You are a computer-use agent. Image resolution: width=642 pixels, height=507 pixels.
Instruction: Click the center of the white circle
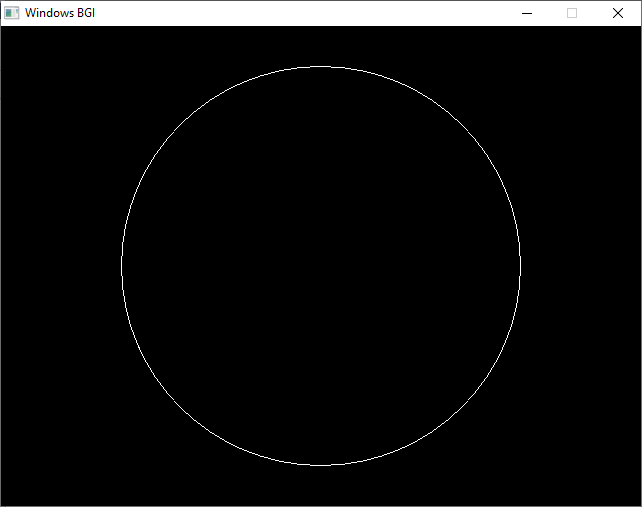[321, 266]
